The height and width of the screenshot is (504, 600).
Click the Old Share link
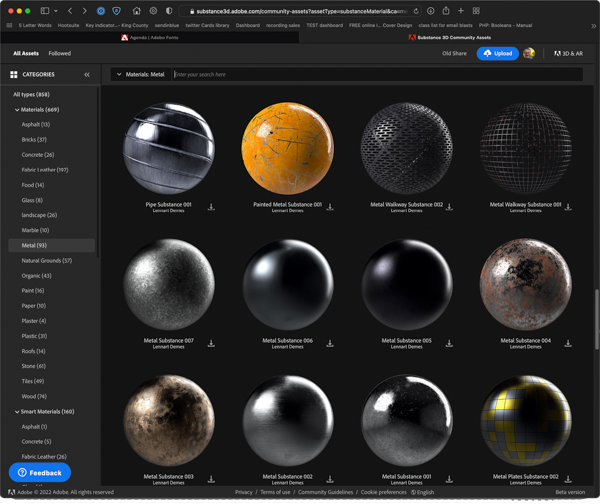coord(454,53)
